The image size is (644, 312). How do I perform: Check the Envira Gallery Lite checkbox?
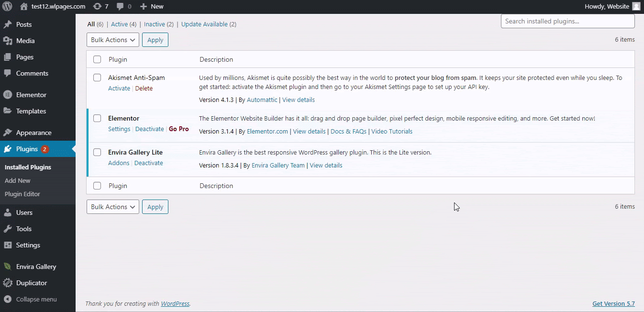click(x=97, y=152)
